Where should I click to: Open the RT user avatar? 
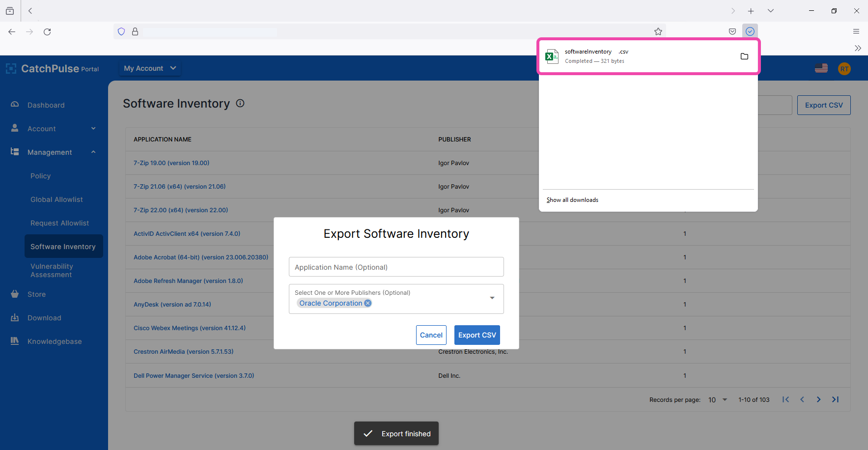coord(844,69)
